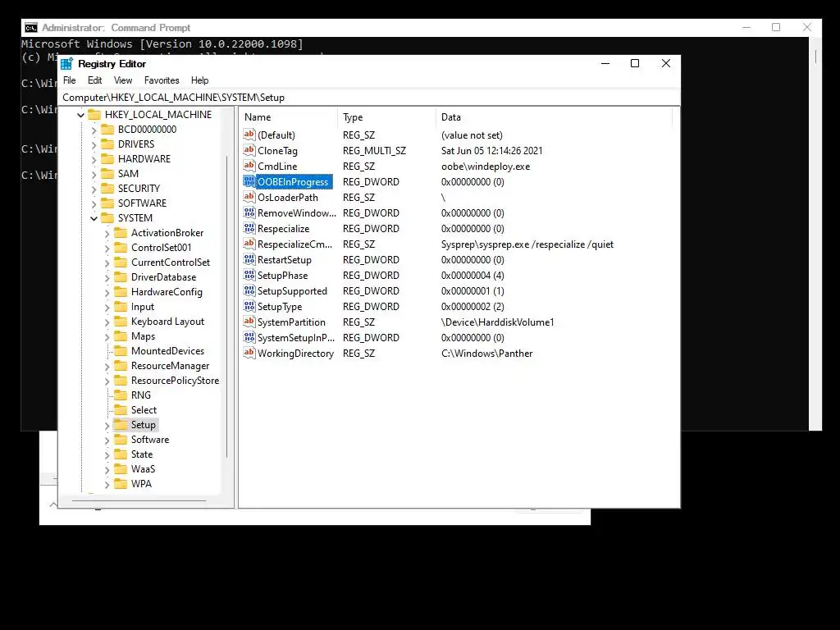Click the RNG folder icon
This screenshot has height=630, width=840.
[x=121, y=395]
